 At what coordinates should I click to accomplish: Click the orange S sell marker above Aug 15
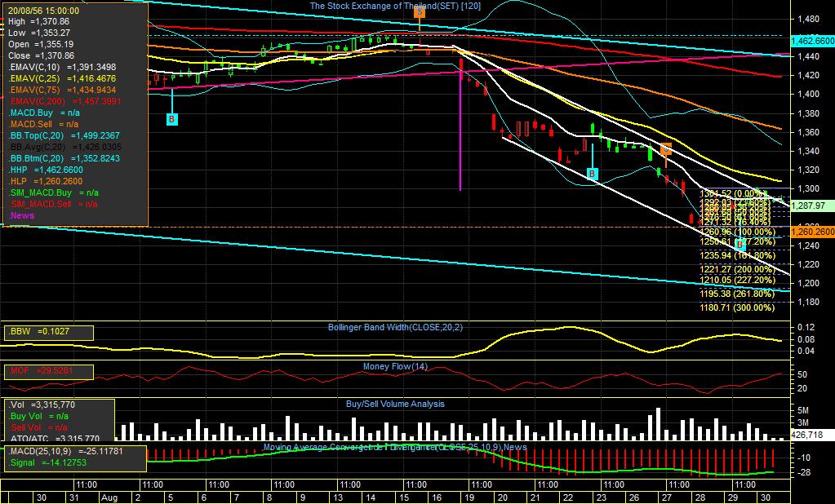[x=420, y=11]
